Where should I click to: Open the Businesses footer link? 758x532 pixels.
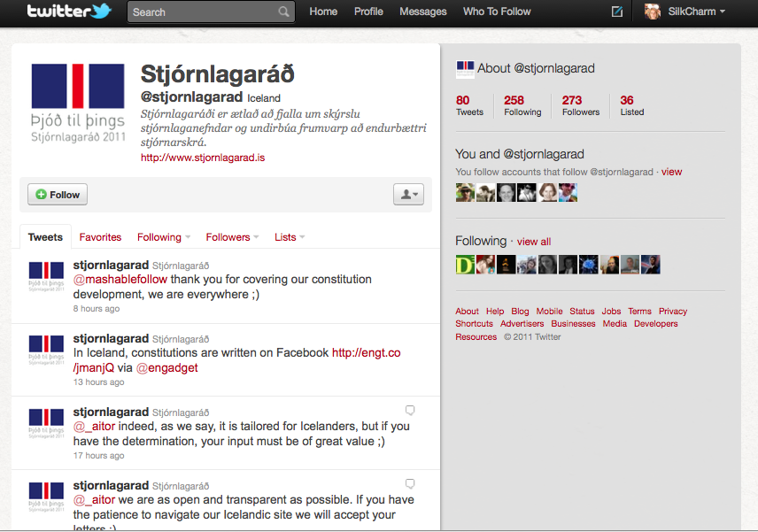coord(573,324)
